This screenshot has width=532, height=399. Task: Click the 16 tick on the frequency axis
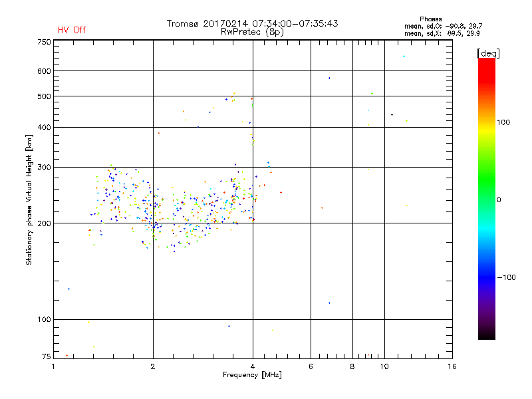coord(452,366)
